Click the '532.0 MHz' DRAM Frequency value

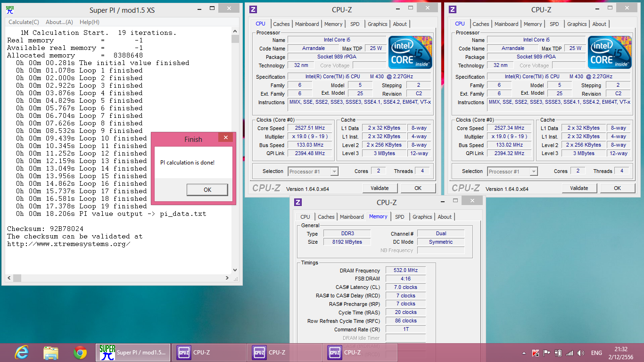405,271
